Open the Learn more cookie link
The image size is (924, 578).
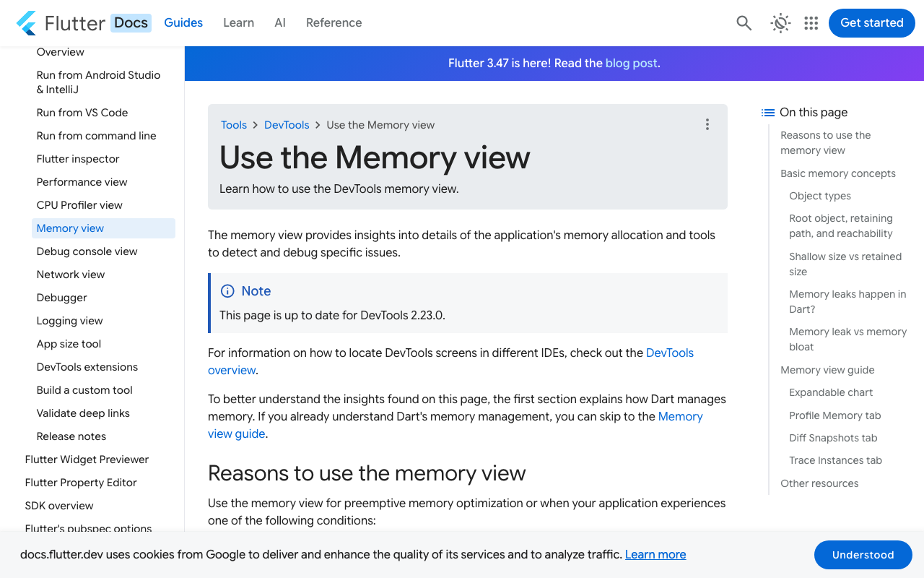pos(655,555)
